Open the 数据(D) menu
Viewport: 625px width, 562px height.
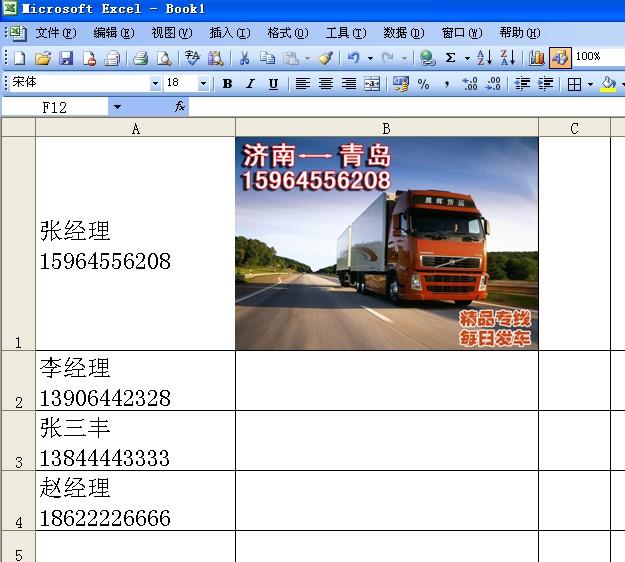[404, 33]
